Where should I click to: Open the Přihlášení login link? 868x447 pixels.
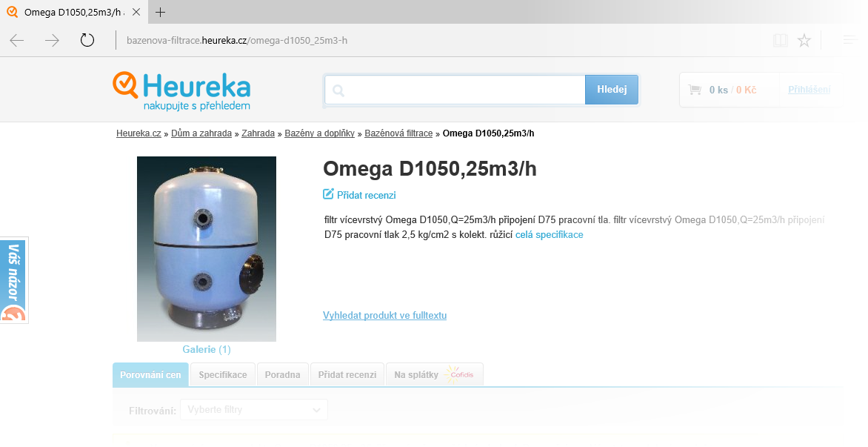pyautogui.click(x=809, y=90)
